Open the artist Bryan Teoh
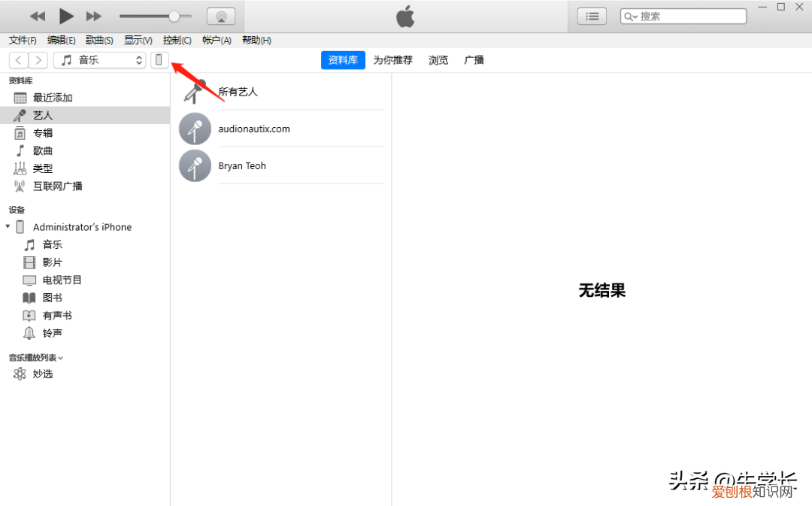The image size is (812, 506). [x=242, y=165]
